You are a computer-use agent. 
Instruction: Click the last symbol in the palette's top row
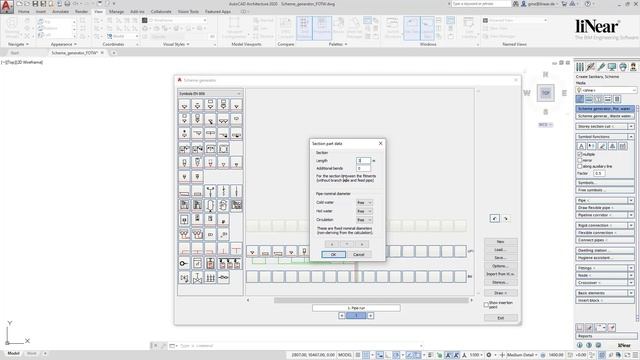coord(236,105)
